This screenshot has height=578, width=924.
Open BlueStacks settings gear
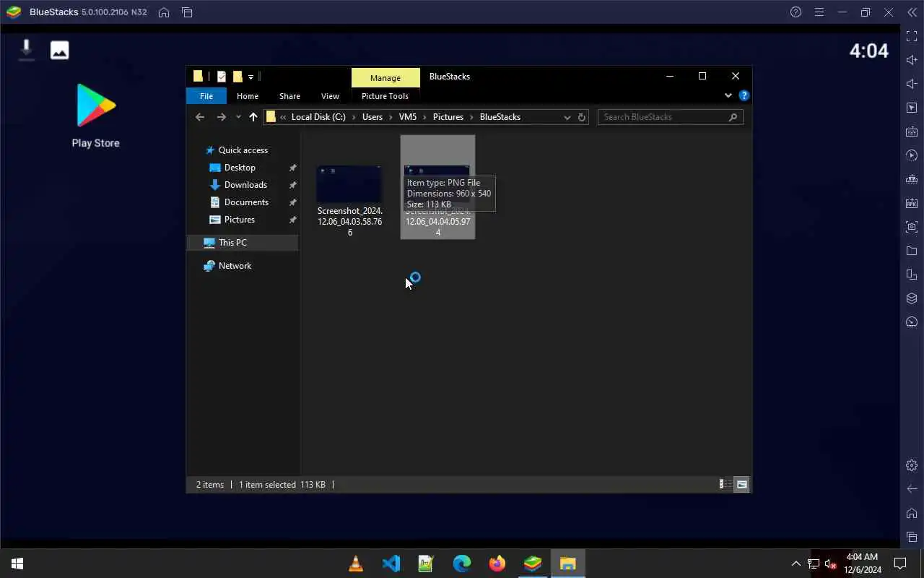912,465
